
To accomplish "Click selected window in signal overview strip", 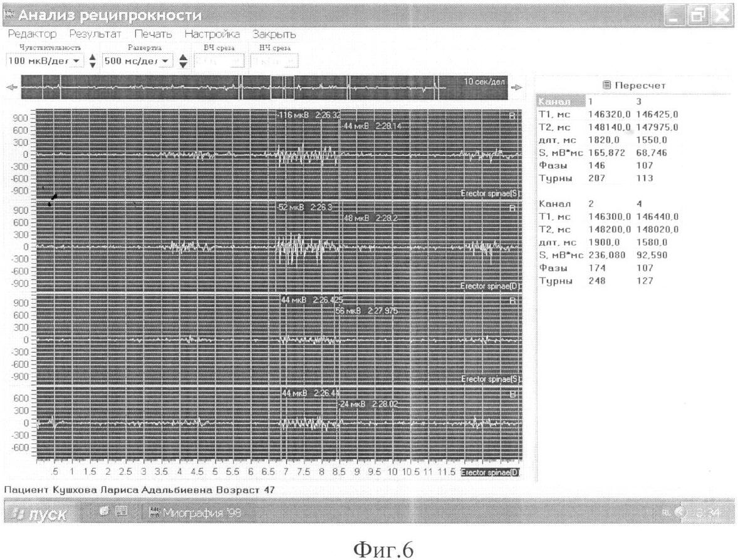I will pyautogui.click(x=282, y=87).
